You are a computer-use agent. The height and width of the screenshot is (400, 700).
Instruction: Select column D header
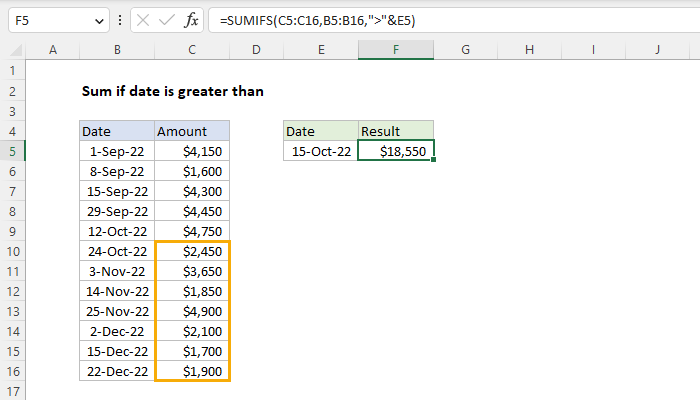(x=256, y=50)
